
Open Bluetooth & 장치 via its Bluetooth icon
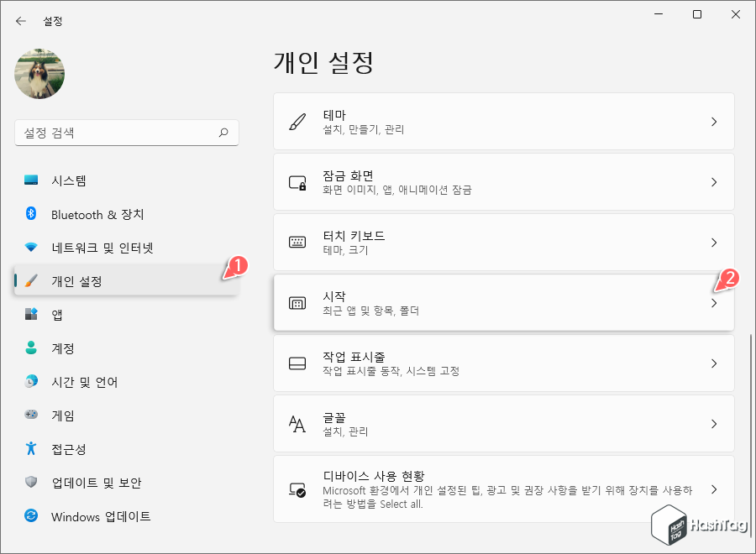31,214
